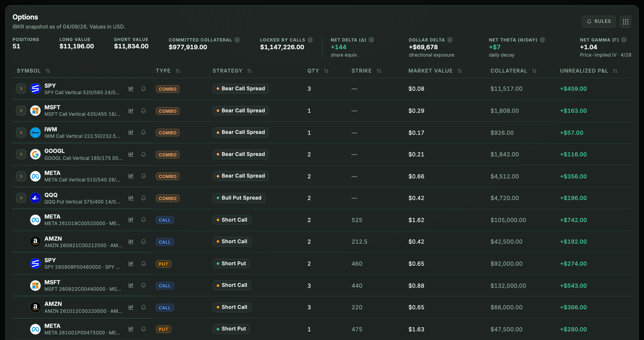Set alert bell for AMZN 212.5 call row
Image resolution: width=644 pixels, height=340 pixels.
coord(144,242)
